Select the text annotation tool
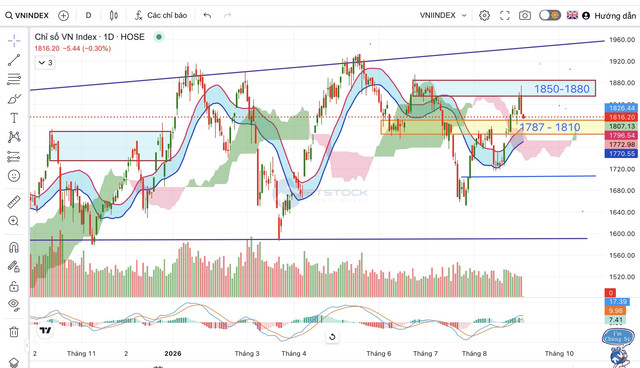 click(14, 118)
